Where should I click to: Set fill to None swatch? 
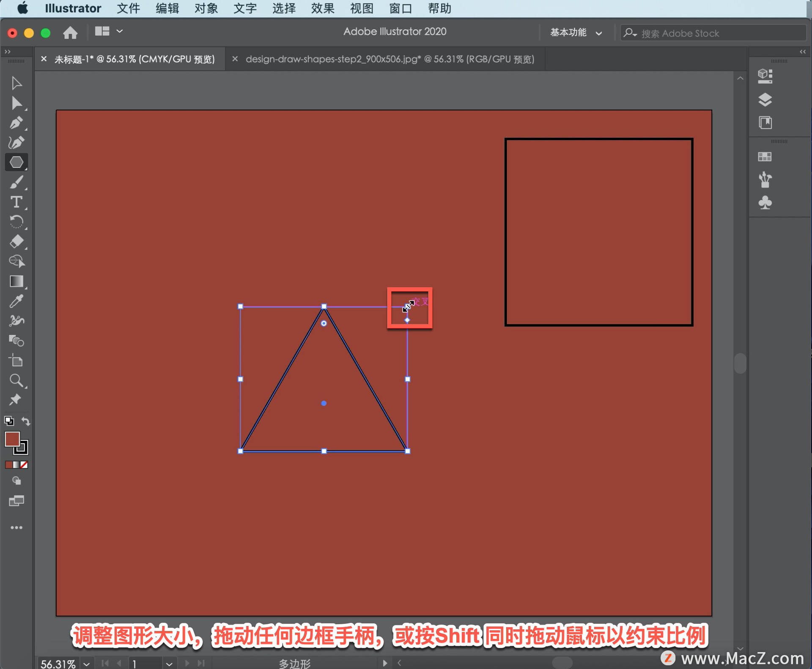[x=24, y=465]
